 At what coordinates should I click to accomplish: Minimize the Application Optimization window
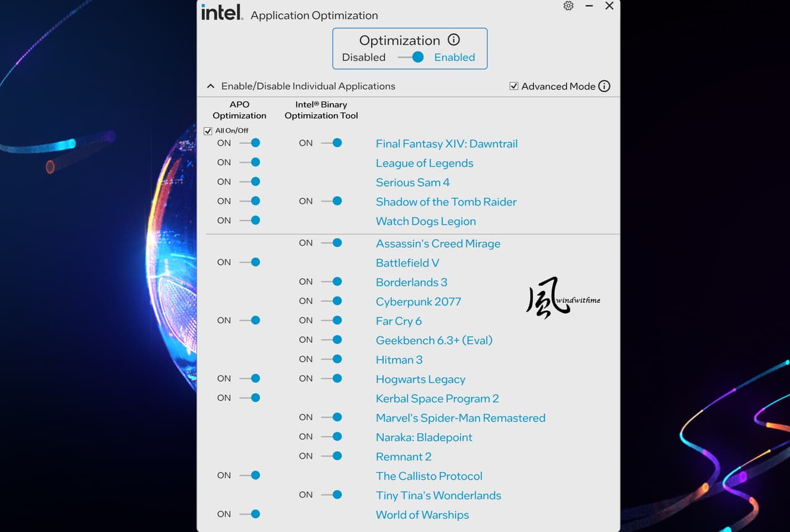pos(589,6)
